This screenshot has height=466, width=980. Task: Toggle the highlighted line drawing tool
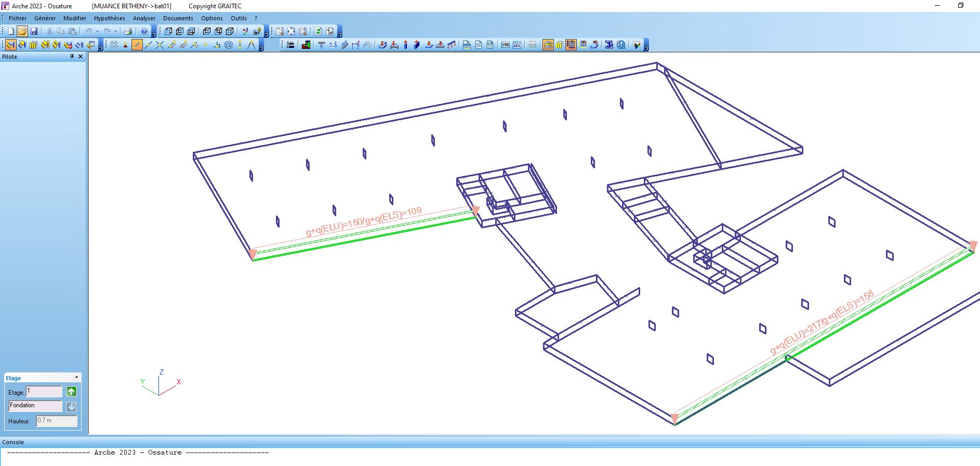(137, 45)
